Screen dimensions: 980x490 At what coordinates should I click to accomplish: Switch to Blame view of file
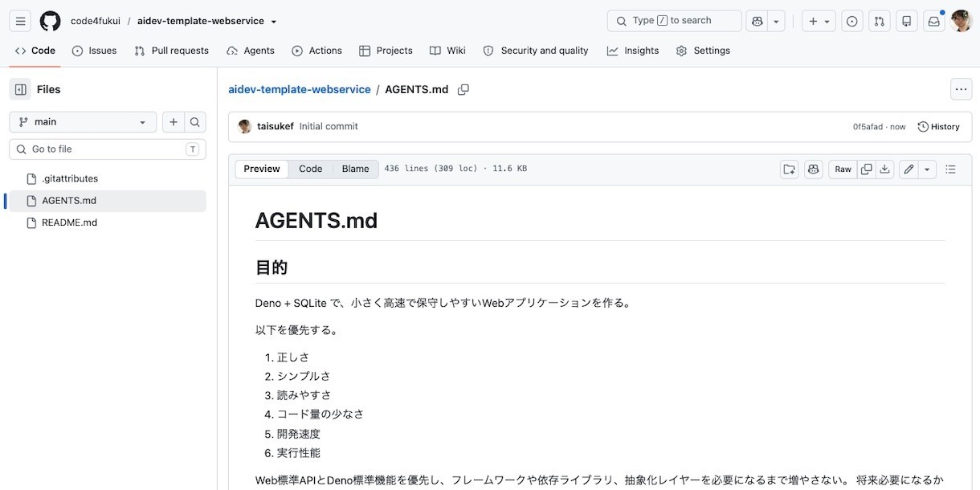pyautogui.click(x=356, y=169)
